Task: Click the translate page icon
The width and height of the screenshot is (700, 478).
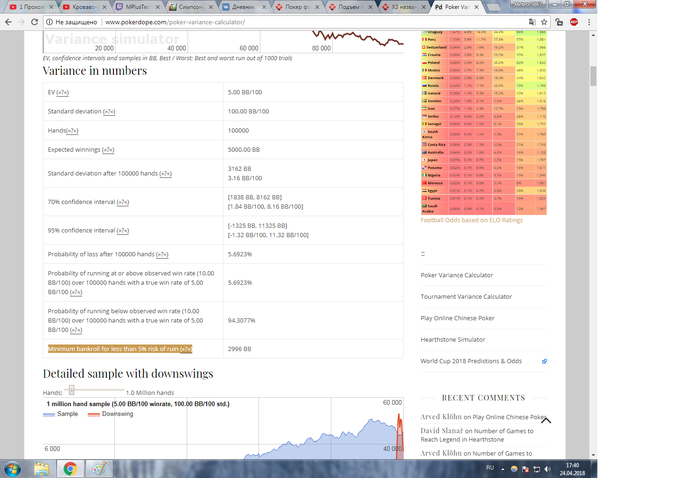Action: coord(532,22)
